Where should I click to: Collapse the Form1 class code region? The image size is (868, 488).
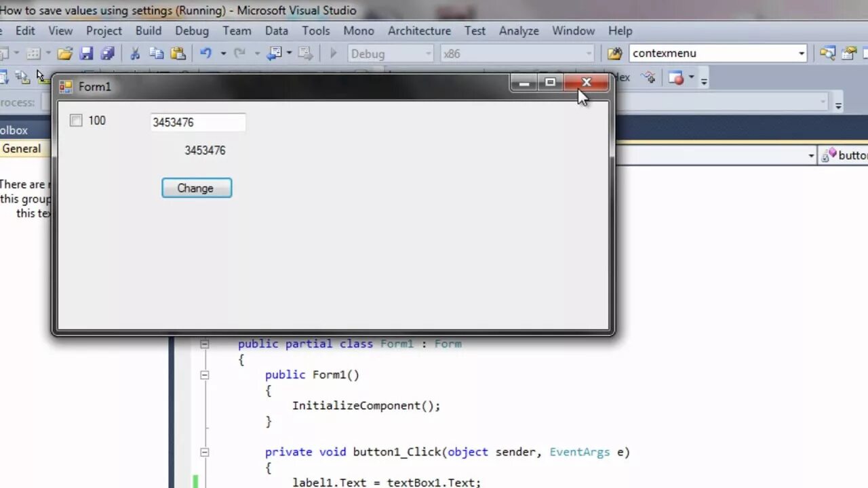(204, 344)
